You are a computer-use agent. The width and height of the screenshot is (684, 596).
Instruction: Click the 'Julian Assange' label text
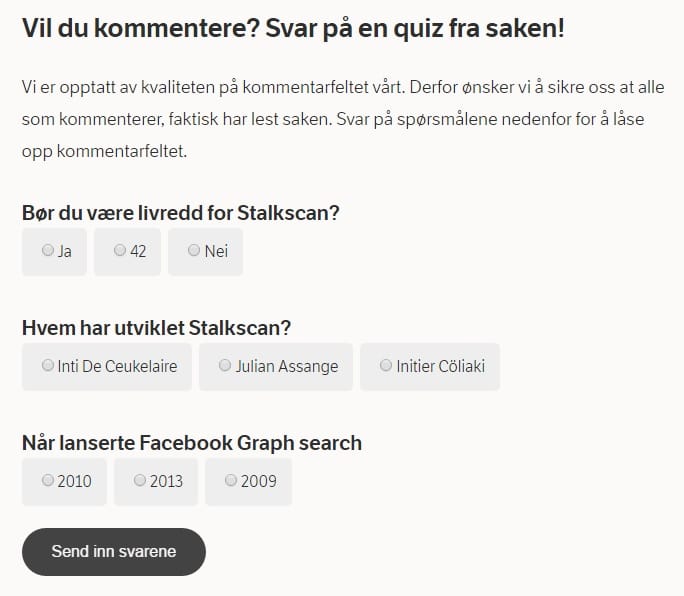coord(287,366)
